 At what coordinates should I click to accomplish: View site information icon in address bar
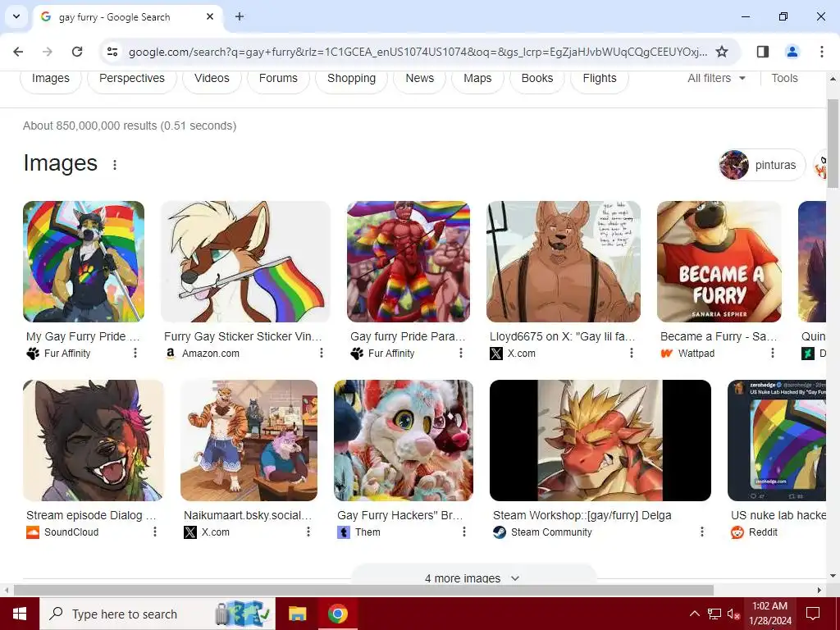tap(112, 52)
